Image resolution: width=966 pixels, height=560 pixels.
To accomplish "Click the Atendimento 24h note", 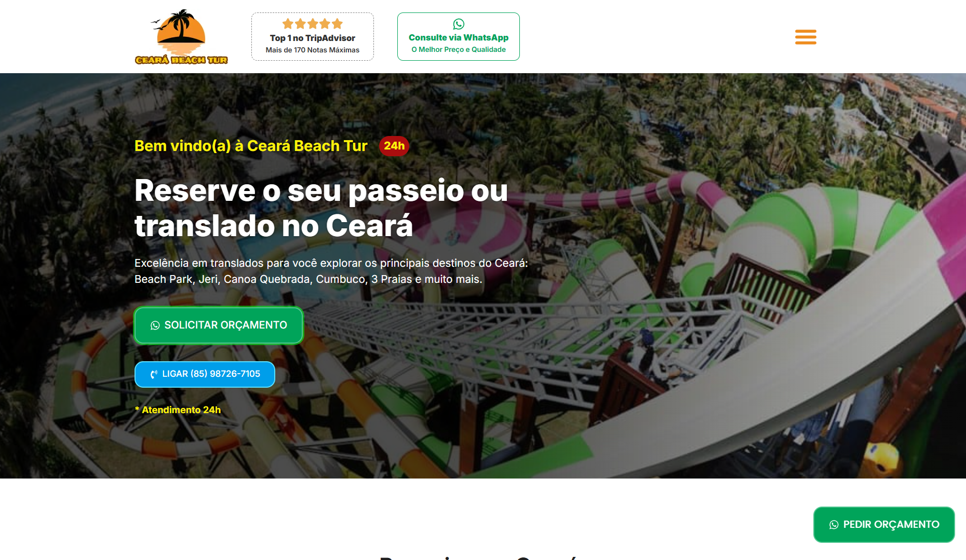I will (178, 410).
